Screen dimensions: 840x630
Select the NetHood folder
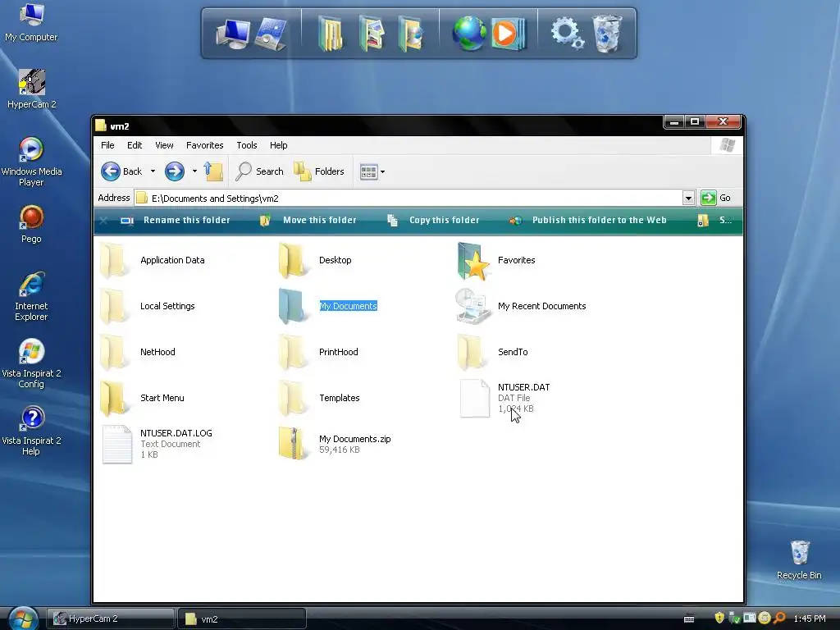tap(138, 353)
